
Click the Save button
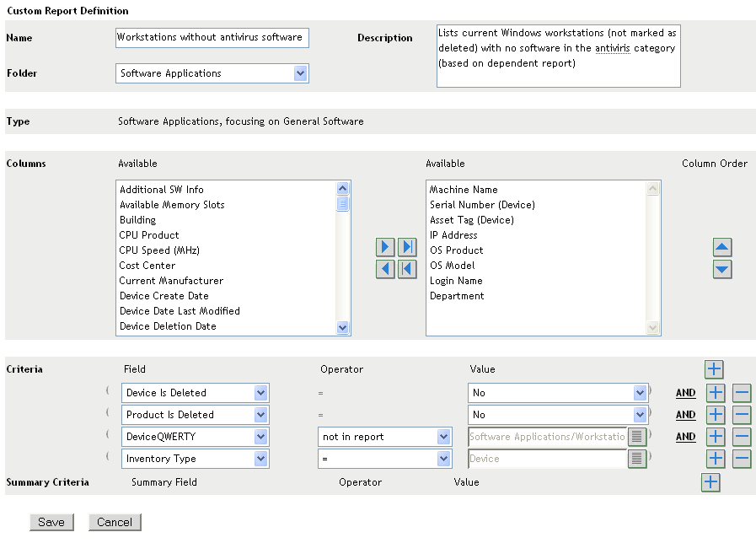(x=51, y=522)
